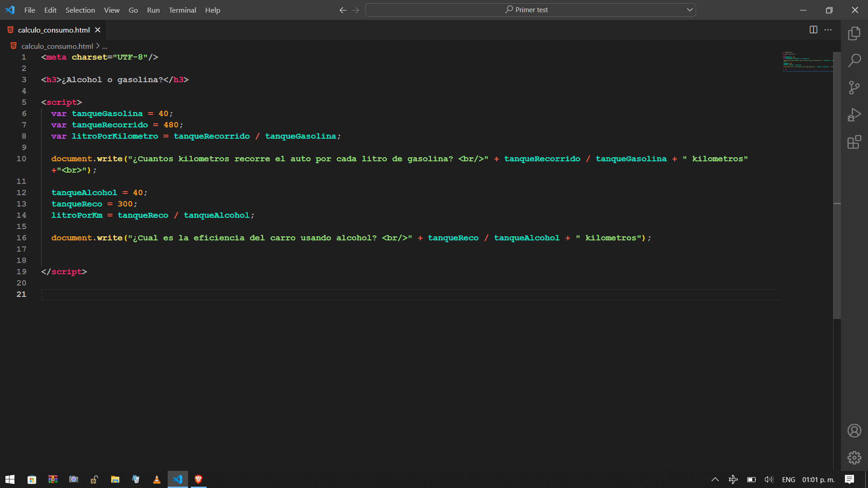Open the View menu
Screen dimensions: 868x488
point(112,10)
